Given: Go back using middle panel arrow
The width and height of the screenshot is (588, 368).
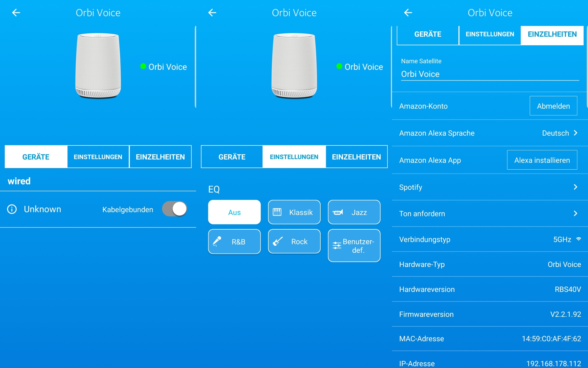Looking at the screenshot, I should click(212, 13).
